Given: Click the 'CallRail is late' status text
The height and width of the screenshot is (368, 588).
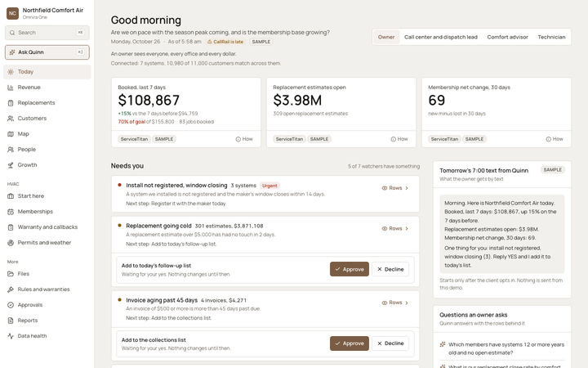Looking at the screenshot, I should (x=229, y=42).
